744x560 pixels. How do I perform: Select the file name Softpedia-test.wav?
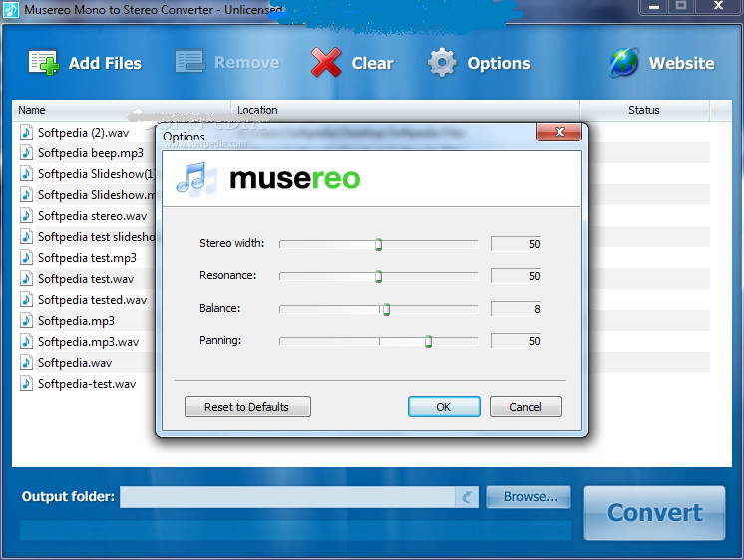click(x=87, y=384)
